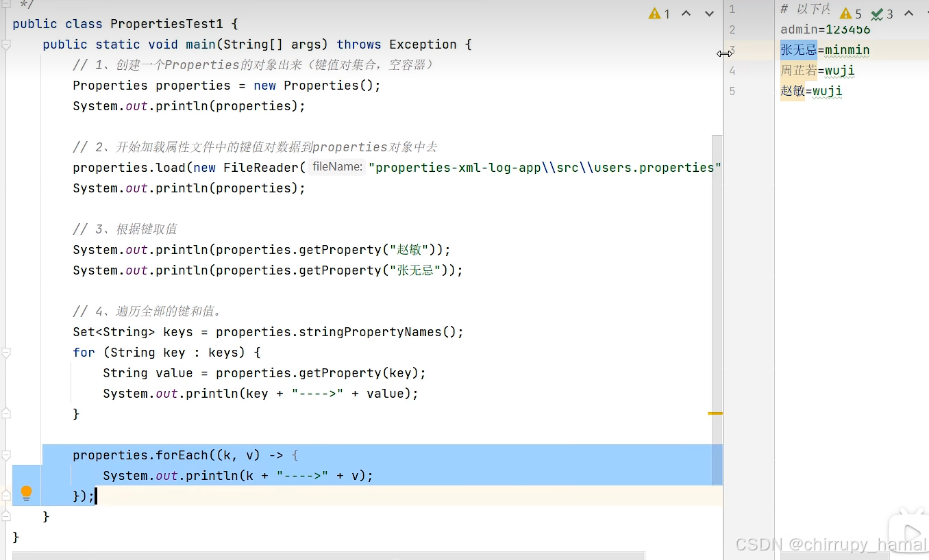Click the yellow warning stripe on scrollbar

click(x=715, y=413)
